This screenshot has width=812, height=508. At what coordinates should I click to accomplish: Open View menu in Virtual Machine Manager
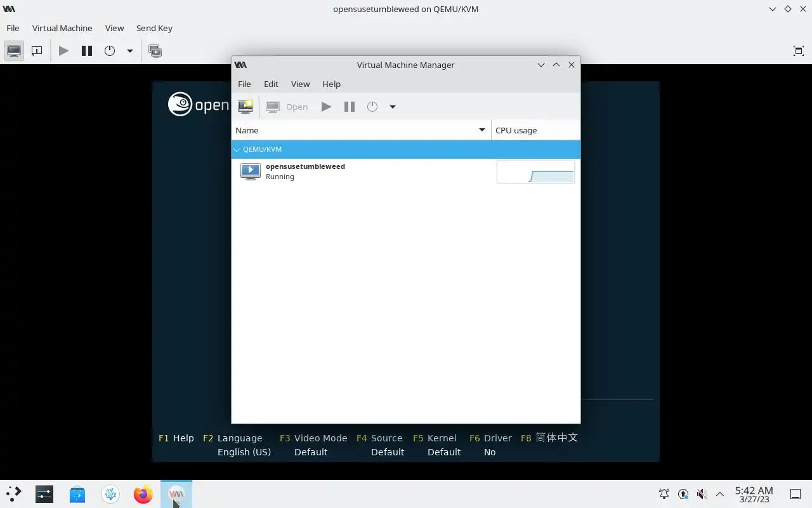tap(300, 84)
